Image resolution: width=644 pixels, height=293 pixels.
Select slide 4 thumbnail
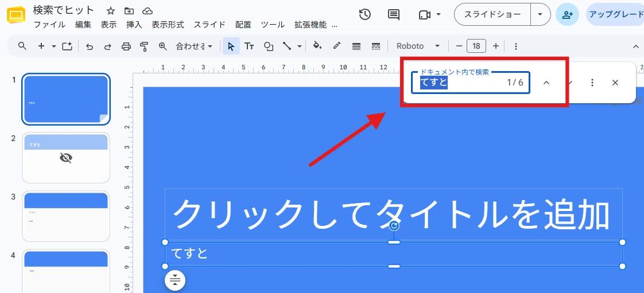coord(65,271)
